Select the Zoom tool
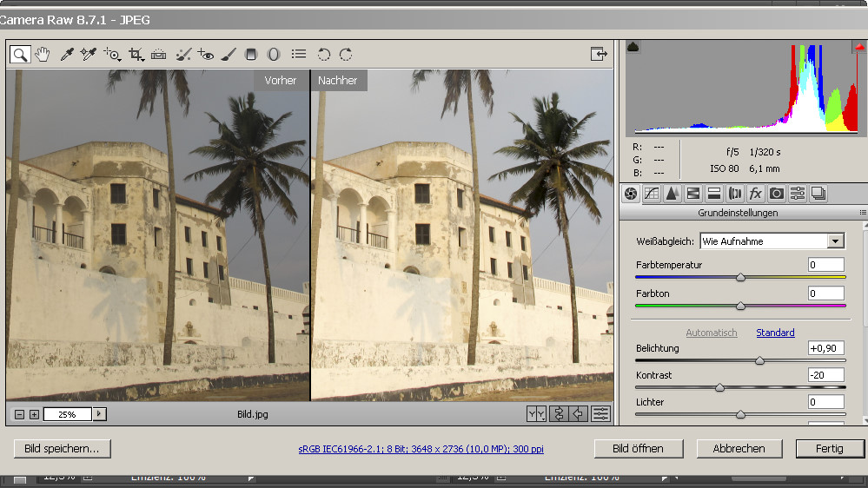Viewport: 868px width, 488px height. click(20, 54)
